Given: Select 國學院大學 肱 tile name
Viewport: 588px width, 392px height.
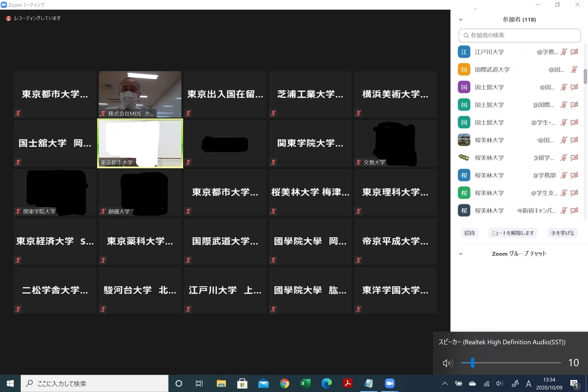Looking at the screenshot, I should pyautogui.click(x=310, y=291).
